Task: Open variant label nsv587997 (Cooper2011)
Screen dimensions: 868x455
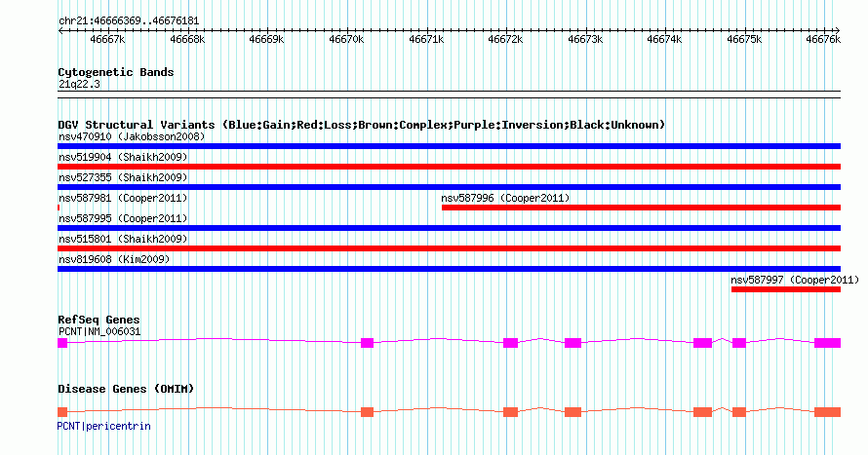Action: tap(795, 280)
